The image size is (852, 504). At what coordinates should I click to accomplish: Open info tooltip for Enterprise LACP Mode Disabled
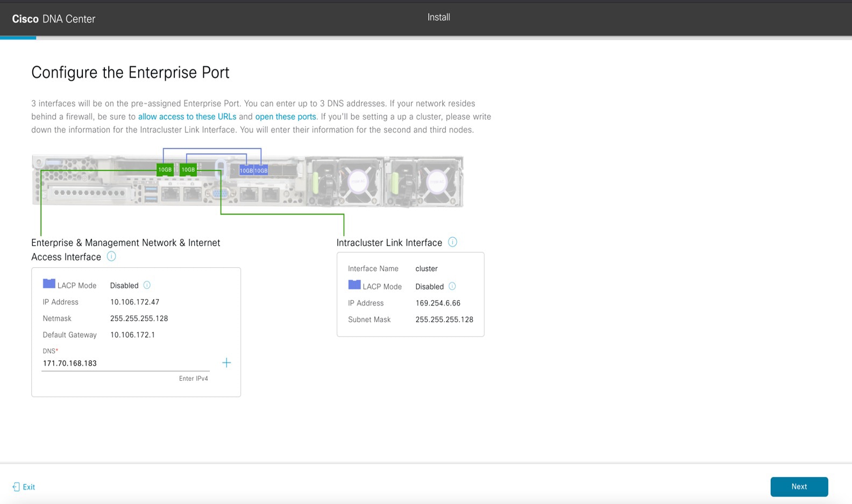[x=147, y=285]
